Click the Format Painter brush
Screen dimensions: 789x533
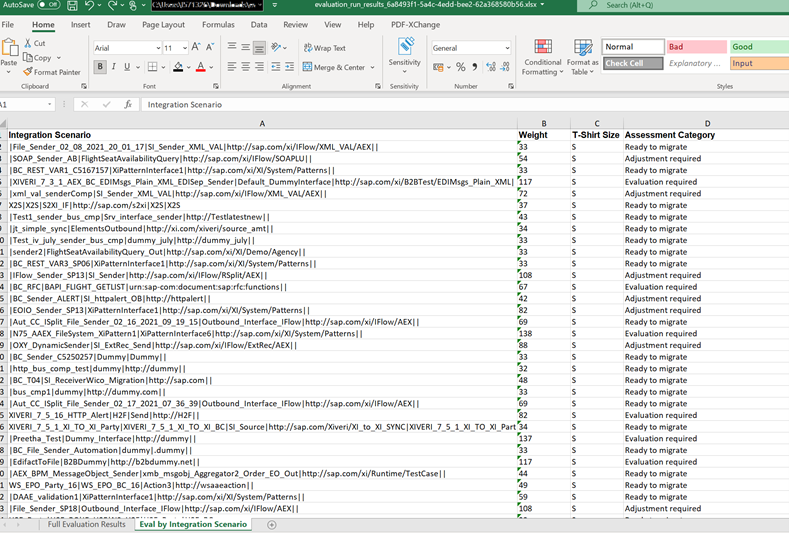point(28,71)
